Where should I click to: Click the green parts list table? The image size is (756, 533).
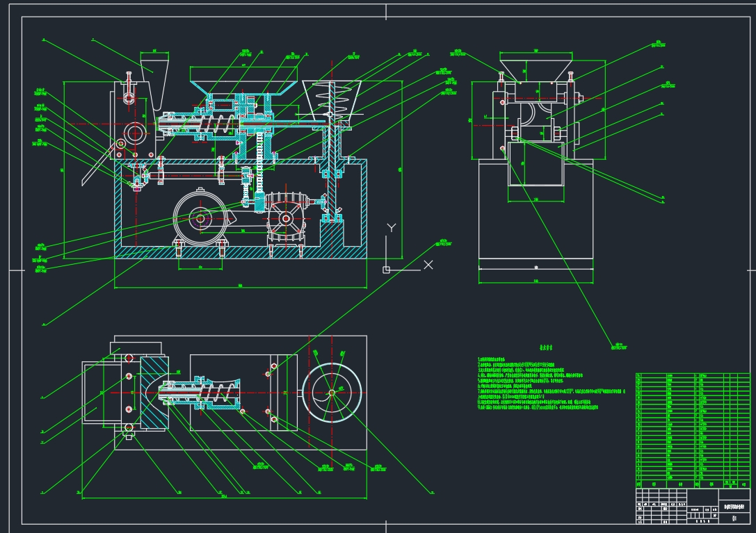[x=693, y=430]
